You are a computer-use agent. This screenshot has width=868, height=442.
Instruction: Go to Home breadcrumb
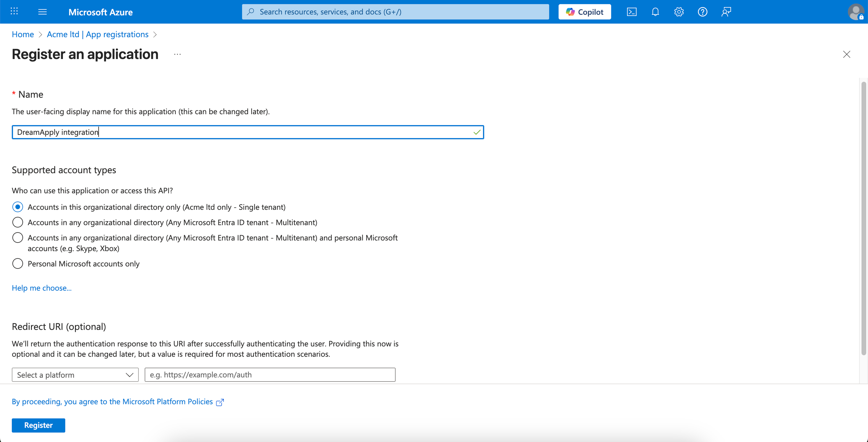pos(23,34)
